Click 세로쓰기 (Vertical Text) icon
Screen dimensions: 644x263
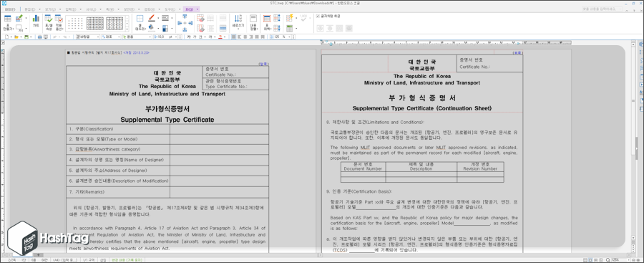pos(238,23)
